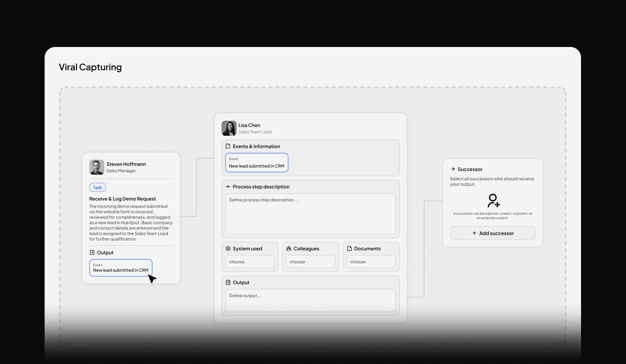Click the Documents file icon
626x364 pixels.
tap(349, 248)
